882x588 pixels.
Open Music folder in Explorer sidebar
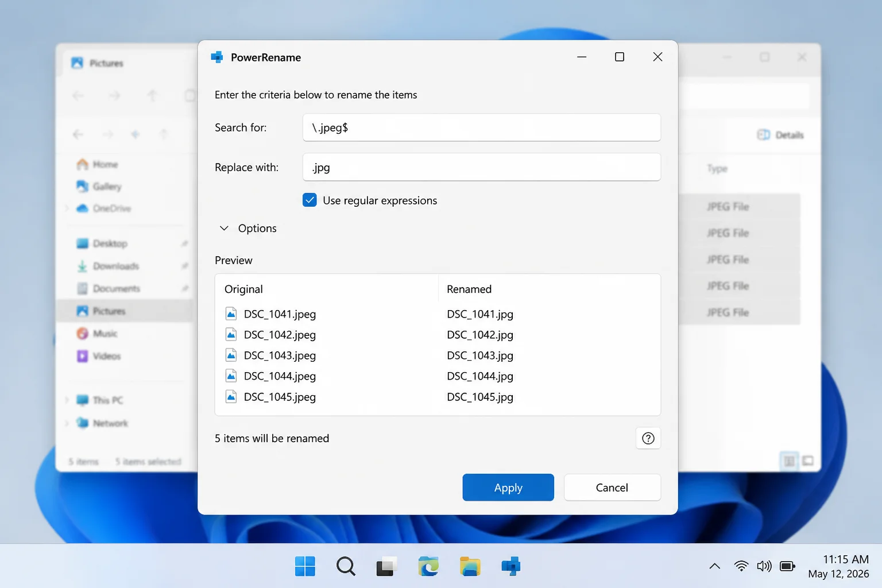97,334
